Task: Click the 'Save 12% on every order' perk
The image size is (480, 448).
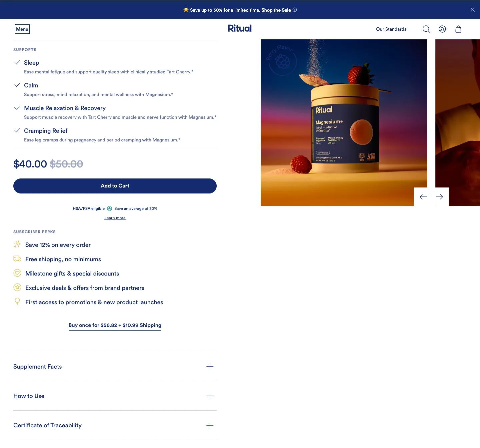Action: [x=58, y=245]
